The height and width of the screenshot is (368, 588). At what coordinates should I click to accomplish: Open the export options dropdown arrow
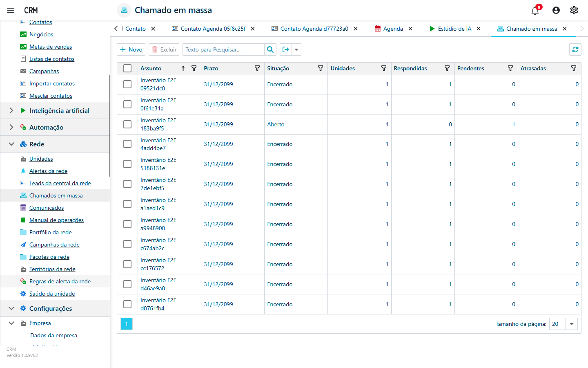(296, 49)
